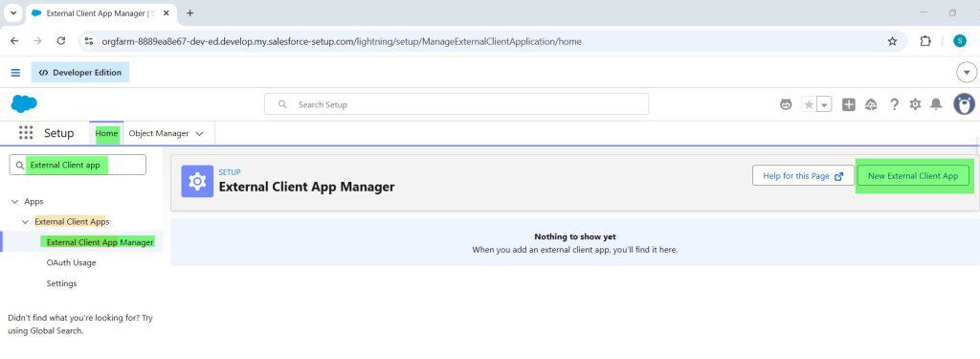Click the hamburger menu beside Developer Edition
Screen dimensions: 980x359
coord(15,73)
